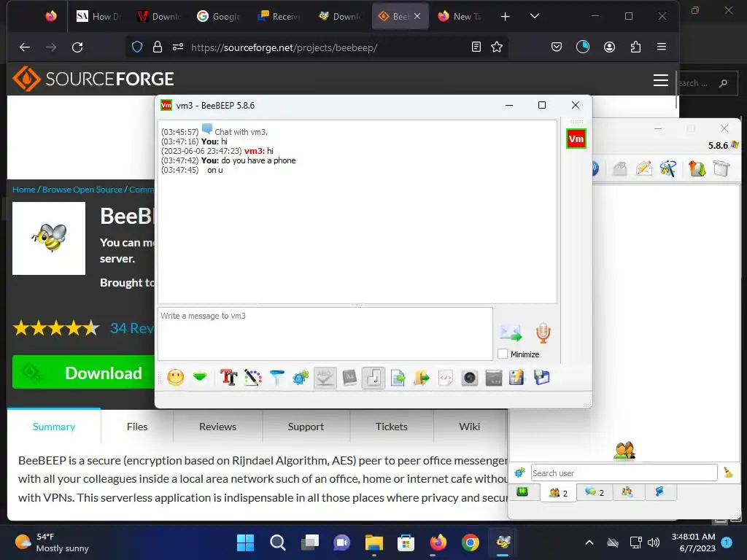Click the notepad with pencil icon
Screen dimensions: 747x560
click(517, 378)
